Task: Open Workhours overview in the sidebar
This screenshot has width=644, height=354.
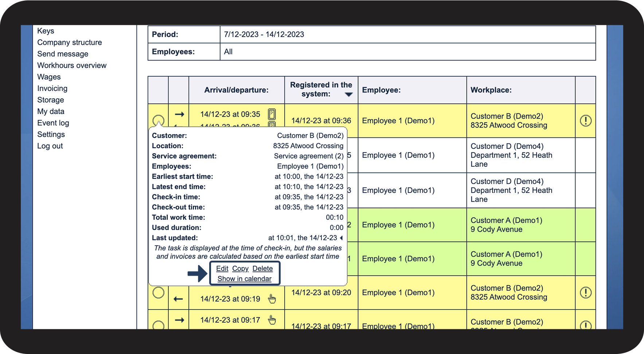Action: click(x=72, y=65)
